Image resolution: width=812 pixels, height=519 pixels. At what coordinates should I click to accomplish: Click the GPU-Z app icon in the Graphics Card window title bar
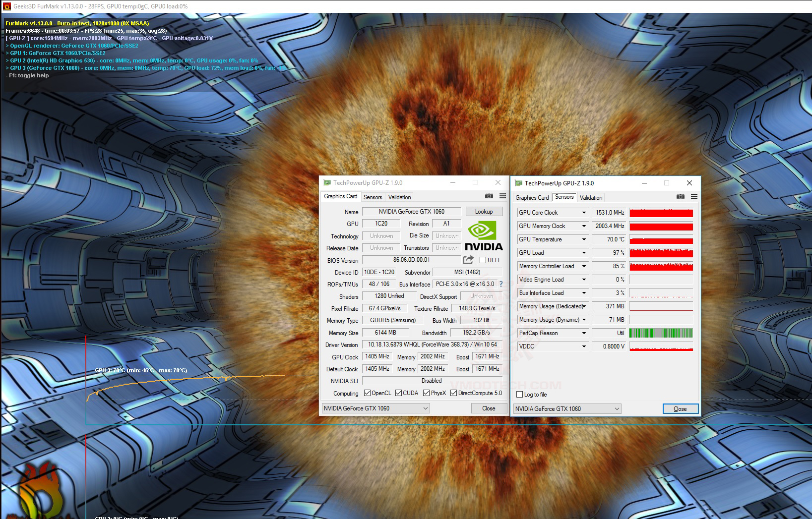click(327, 183)
